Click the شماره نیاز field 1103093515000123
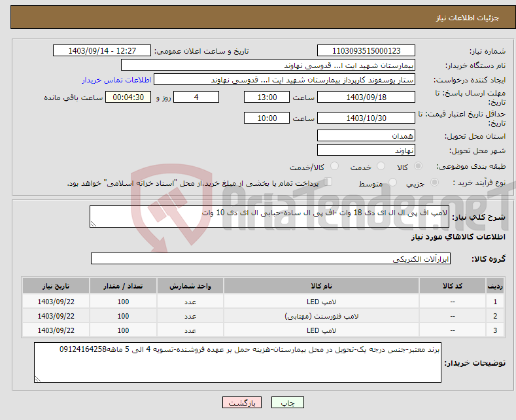The width and height of the screenshot is (516, 420). [x=366, y=50]
